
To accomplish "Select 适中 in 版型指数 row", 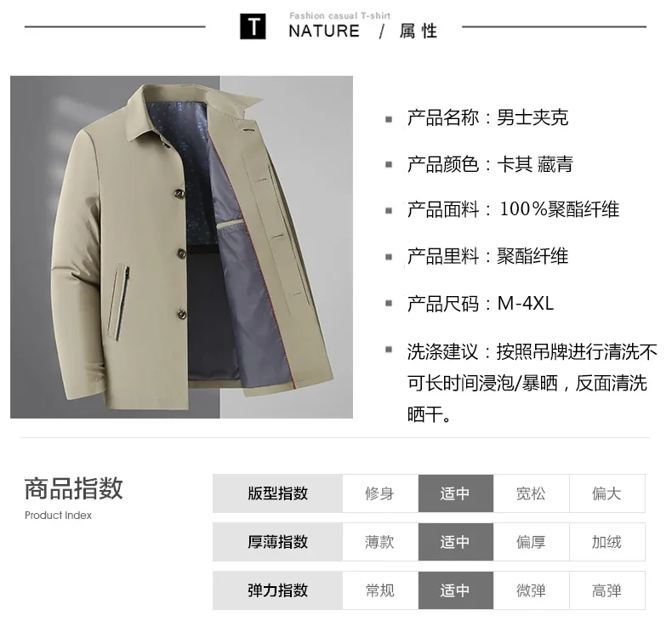I will click(x=456, y=493).
